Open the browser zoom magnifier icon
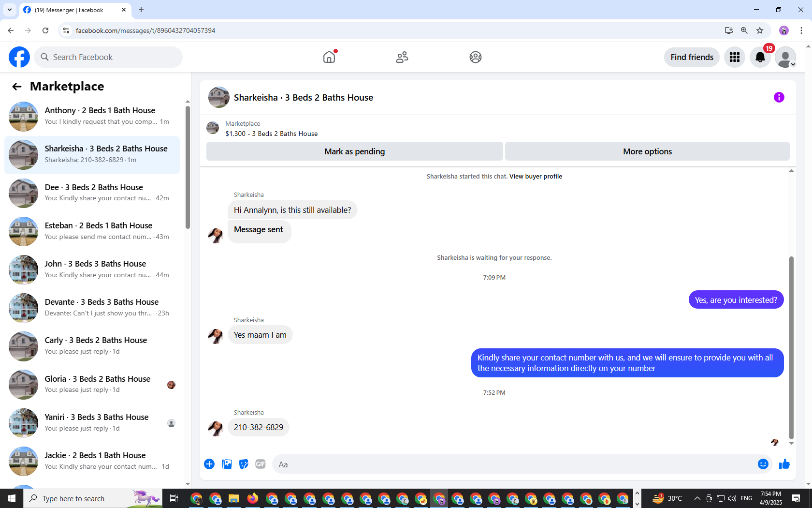This screenshot has height=508, width=812. pos(744,30)
